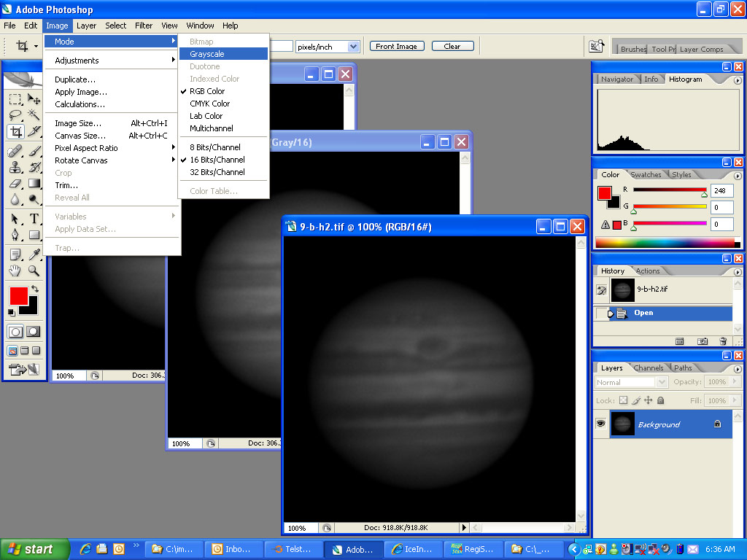Click the Front Image button
Image resolution: width=747 pixels, height=560 pixels.
396,46
